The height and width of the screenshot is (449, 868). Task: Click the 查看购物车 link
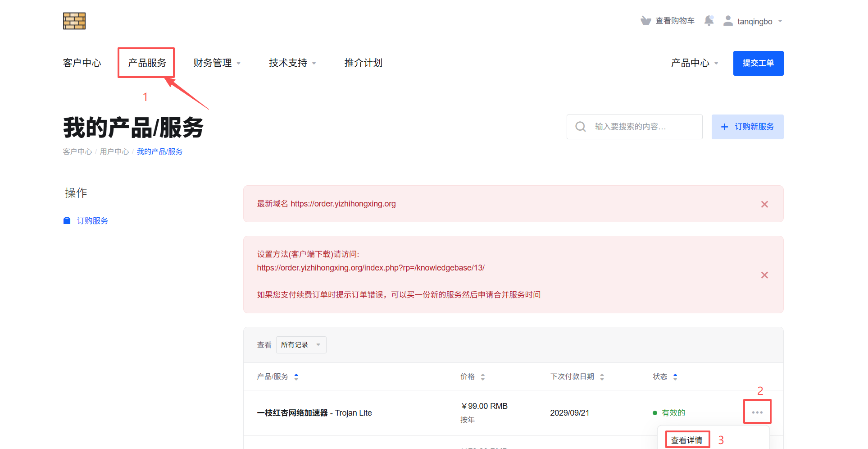click(675, 21)
